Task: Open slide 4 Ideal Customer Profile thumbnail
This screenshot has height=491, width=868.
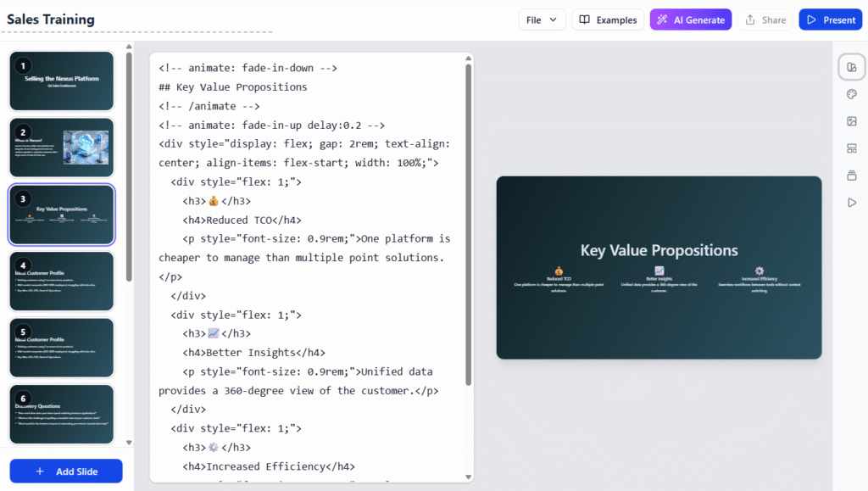Action: click(x=62, y=281)
